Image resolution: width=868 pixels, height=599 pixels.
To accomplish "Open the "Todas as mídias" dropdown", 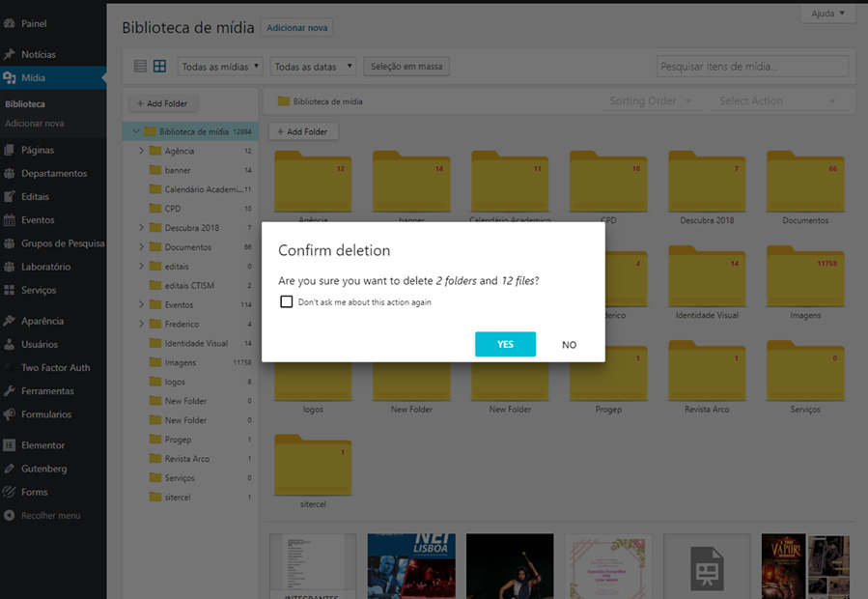I will coord(221,67).
